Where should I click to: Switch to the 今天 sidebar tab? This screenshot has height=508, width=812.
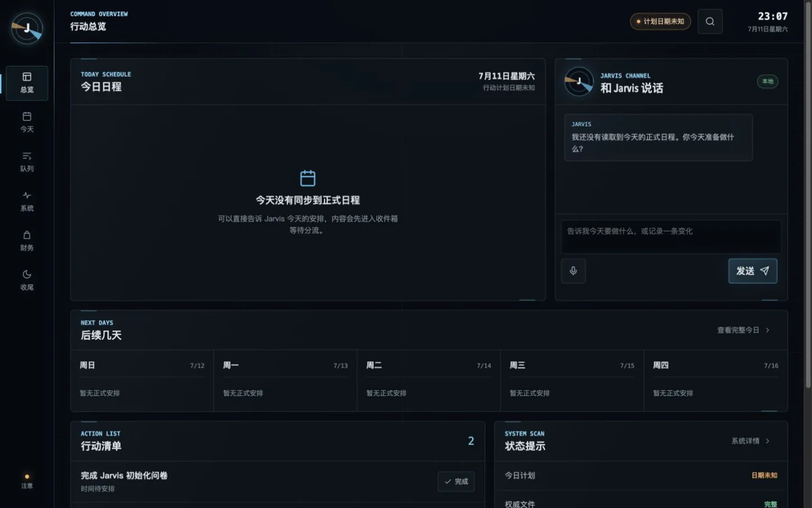click(27, 122)
